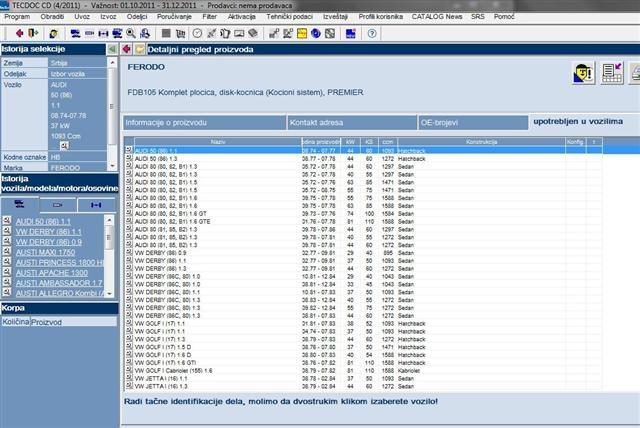Select row VW GOLF I (17) 1.6 GTI
This screenshot has width=640, height=428.
click(363, 363)
